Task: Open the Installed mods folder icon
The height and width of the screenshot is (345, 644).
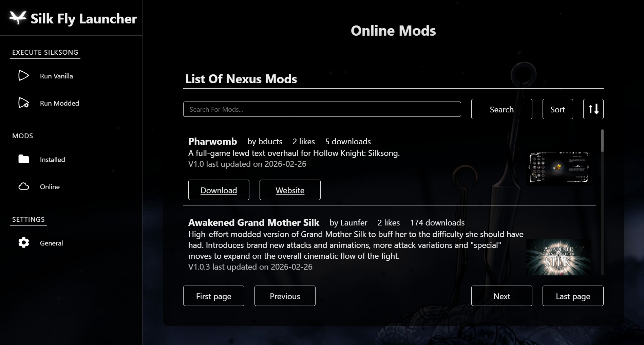Action: point(23,159)
